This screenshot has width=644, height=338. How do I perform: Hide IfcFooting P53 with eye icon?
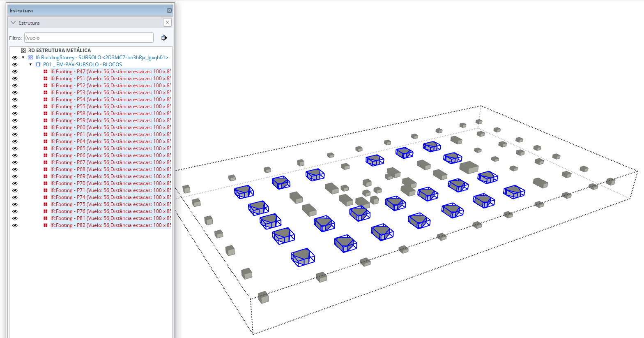click(15, 93)
